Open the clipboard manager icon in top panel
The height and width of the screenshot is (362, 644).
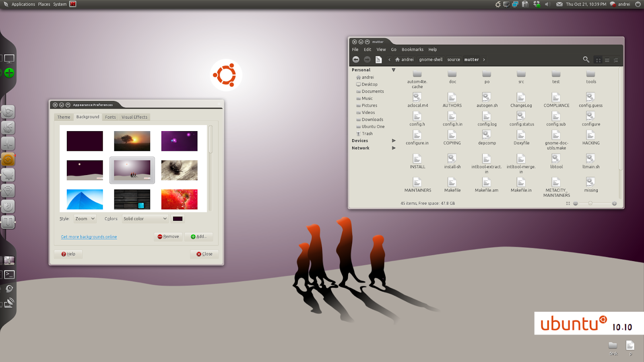coord(525,4)
